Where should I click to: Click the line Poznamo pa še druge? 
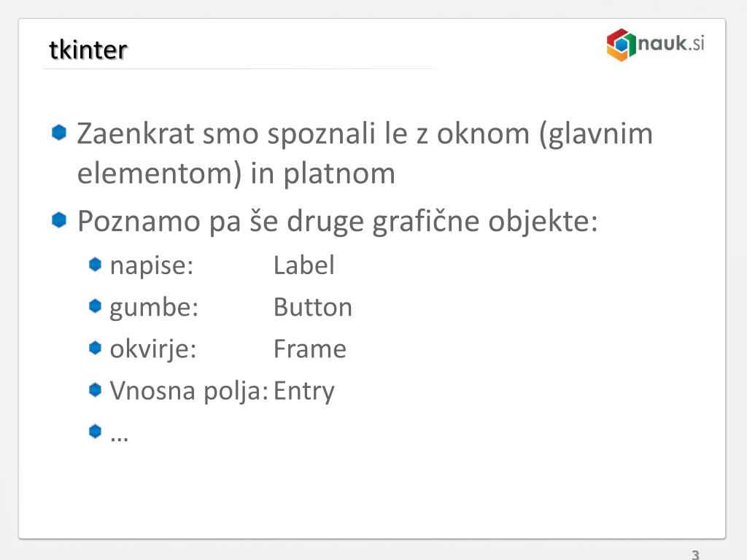pyautogui.click(x=337, y=222)
